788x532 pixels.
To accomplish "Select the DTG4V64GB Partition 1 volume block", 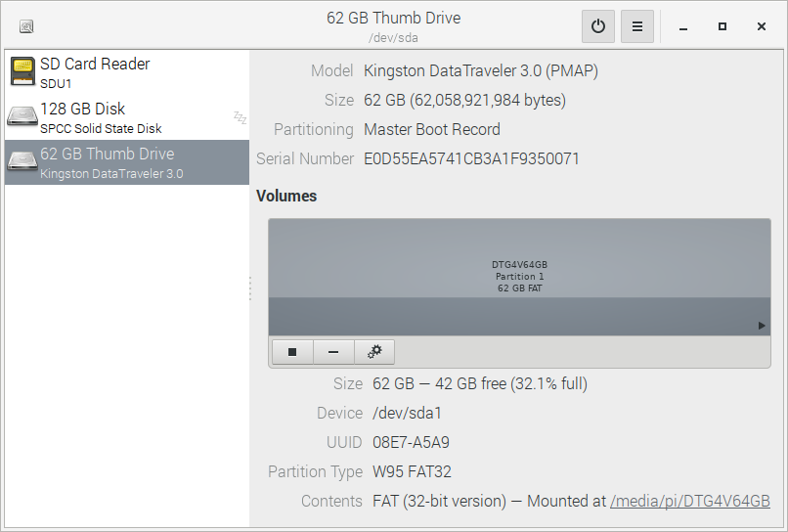I will click(x=519, y=277).
